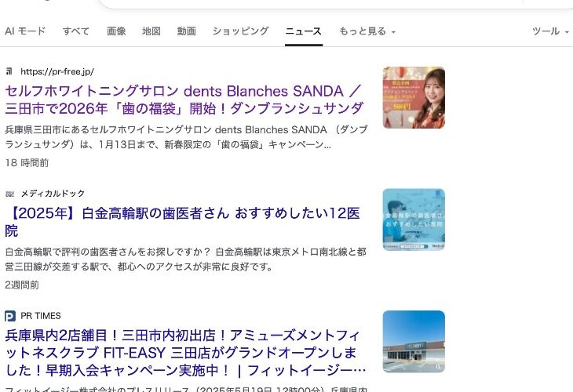Viewport: 573px width, 392px height.
Task: Click the FIT-EASY store building thumbnail
Action: pyautogui.click(x=414, y=342)
